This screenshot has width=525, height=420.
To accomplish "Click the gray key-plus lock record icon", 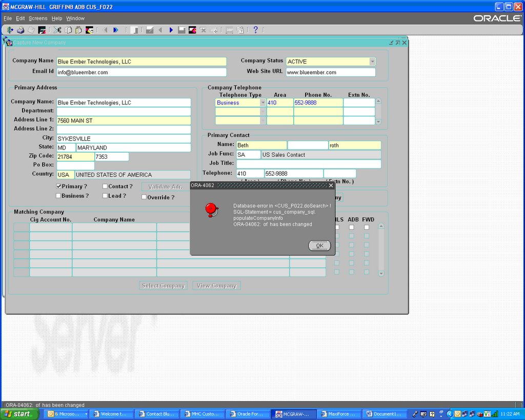I will click(x=214, y=30).
